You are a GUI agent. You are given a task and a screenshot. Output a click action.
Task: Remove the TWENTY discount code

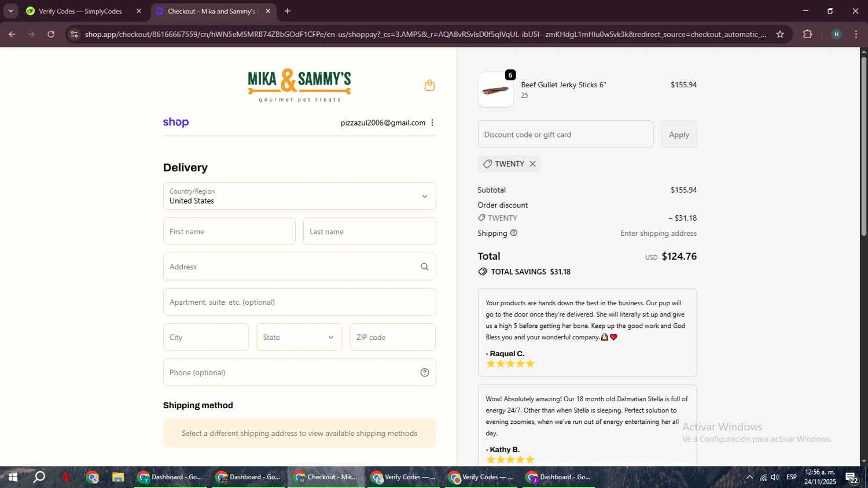(x=533, y=164)
